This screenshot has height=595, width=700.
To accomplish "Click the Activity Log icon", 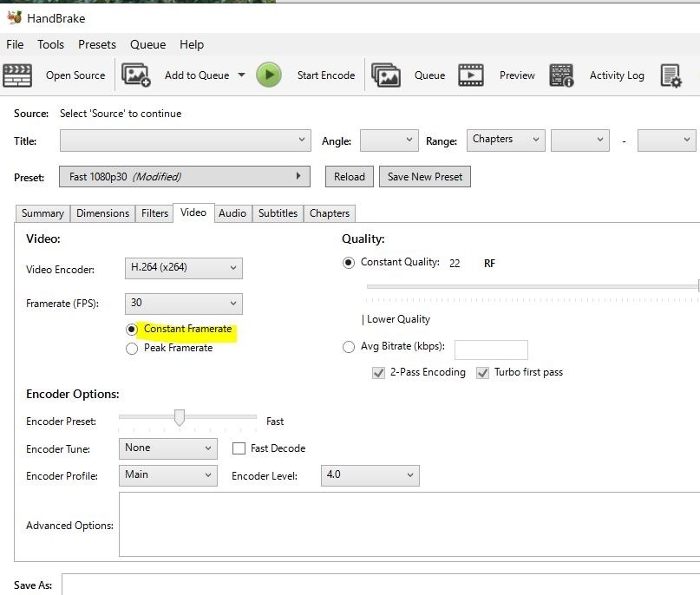I will pos(561,75).
